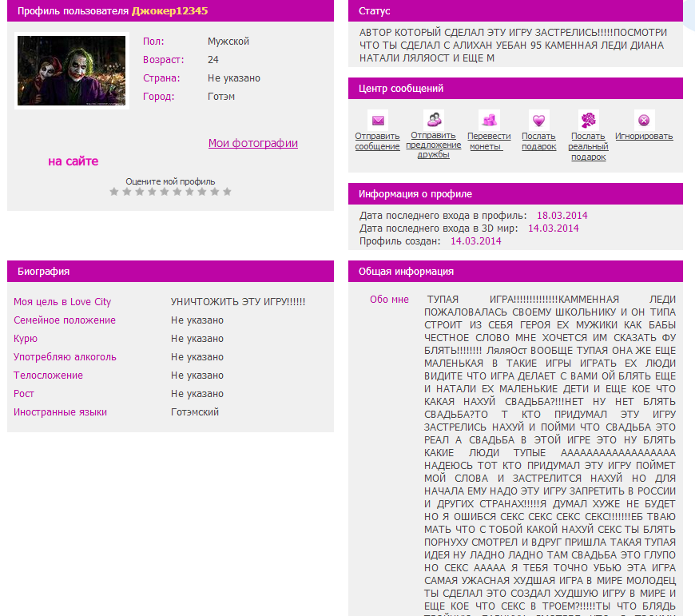Rate profile with the fifth star
Viewport: 695px width, 616px height.
pos(165,192)
